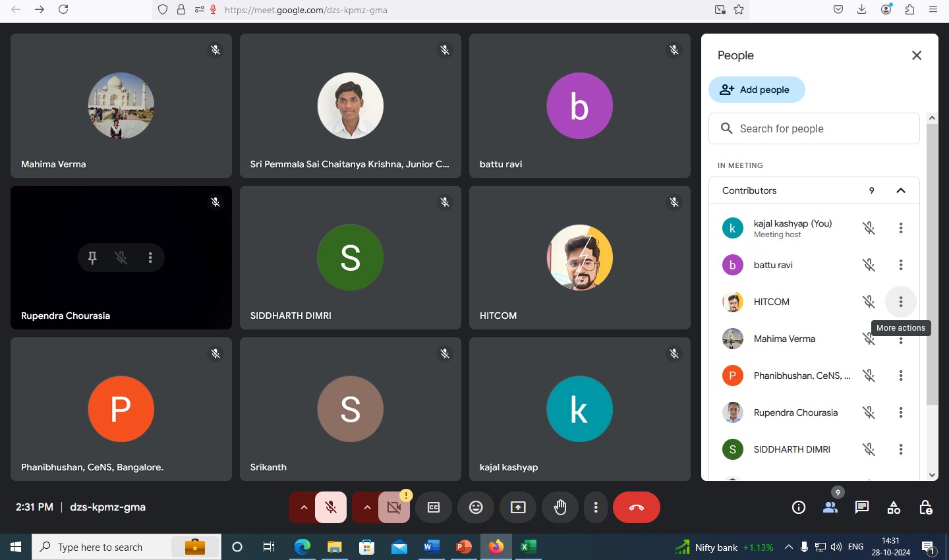Open Excel from the Windows taskbar
Image resolution: width=949 pixels, height=560 pixels.
pos(528,547)
